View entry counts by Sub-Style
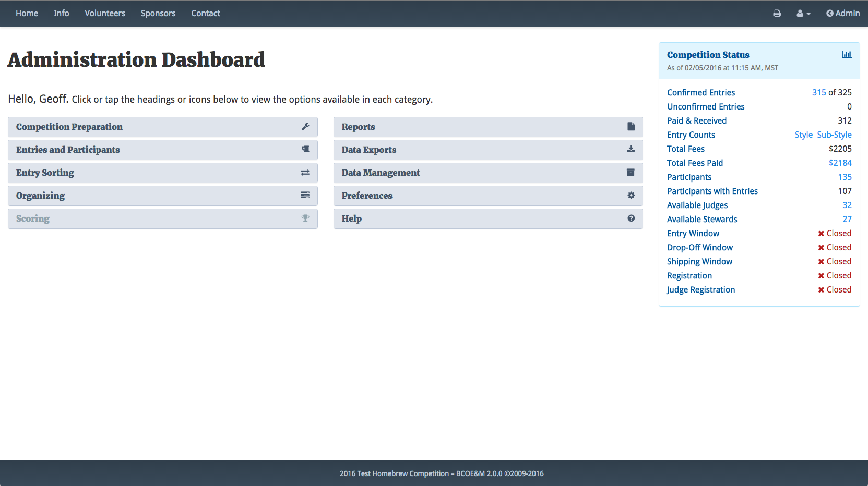The width and height of the screenshot is (868, 486). point(834,135)
